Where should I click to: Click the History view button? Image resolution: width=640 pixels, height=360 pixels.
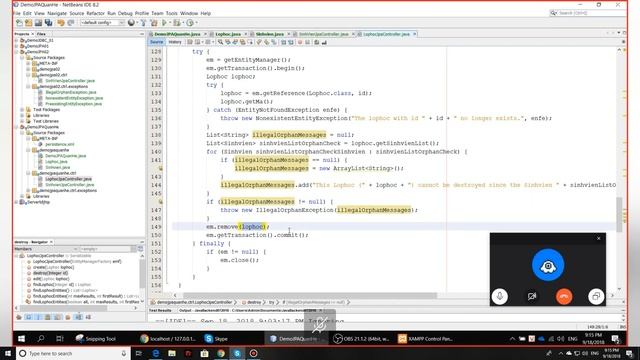click(175, 42)
